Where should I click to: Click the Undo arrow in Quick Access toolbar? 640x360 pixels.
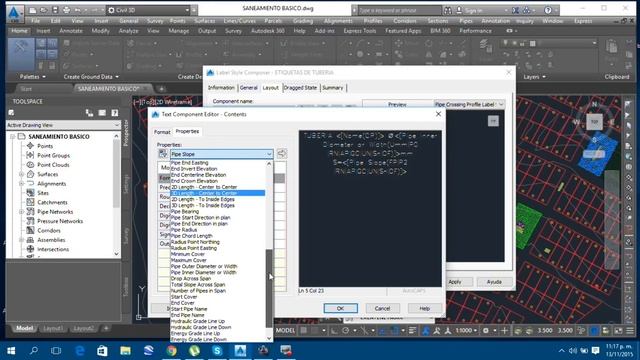click(x=78, y=10)
